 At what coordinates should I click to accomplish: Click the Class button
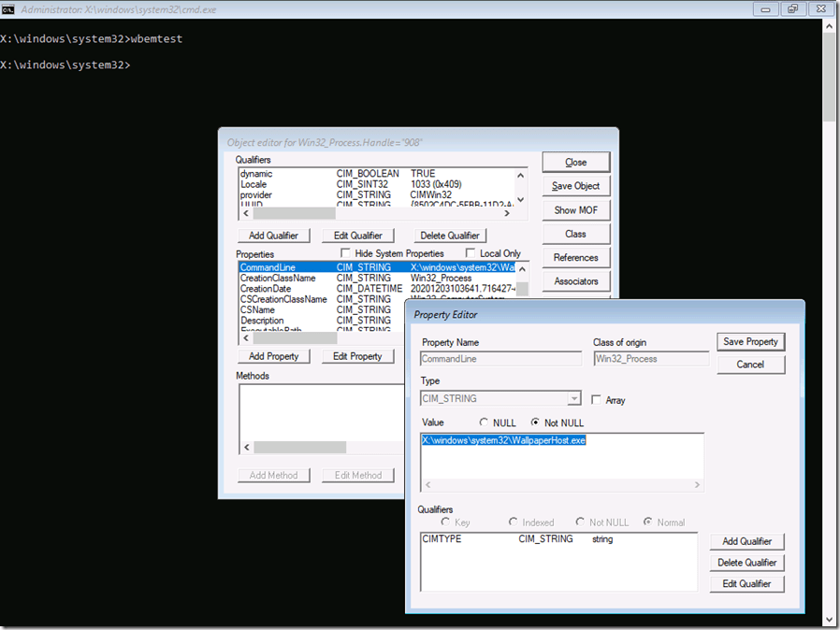pyautogui.click(x=576, y=233)
